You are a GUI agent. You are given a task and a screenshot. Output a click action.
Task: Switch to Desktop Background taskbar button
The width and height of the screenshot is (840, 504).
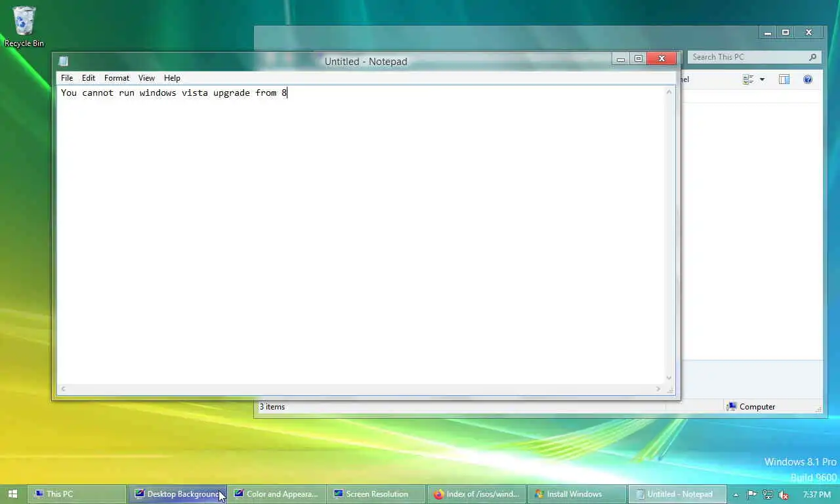177,494
